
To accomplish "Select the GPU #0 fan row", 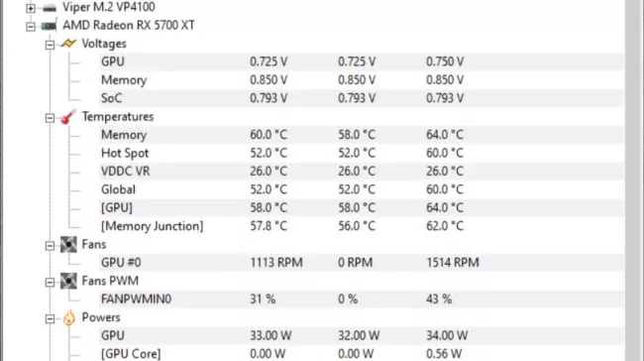I will pos(362,263).
